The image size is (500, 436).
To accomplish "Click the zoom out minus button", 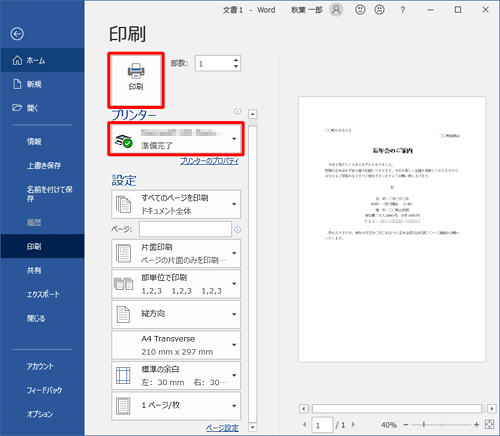I will click(x=406, y=425).
